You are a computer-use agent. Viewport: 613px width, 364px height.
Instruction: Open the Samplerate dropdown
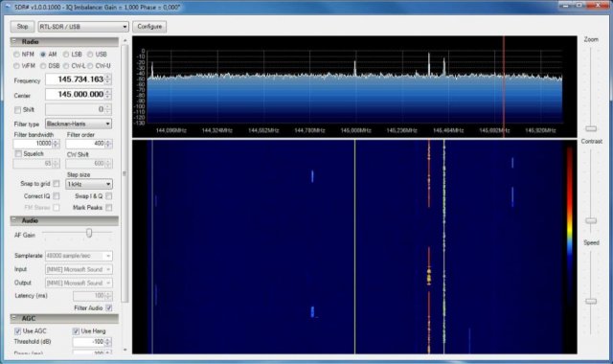click(x=79, y=256)
